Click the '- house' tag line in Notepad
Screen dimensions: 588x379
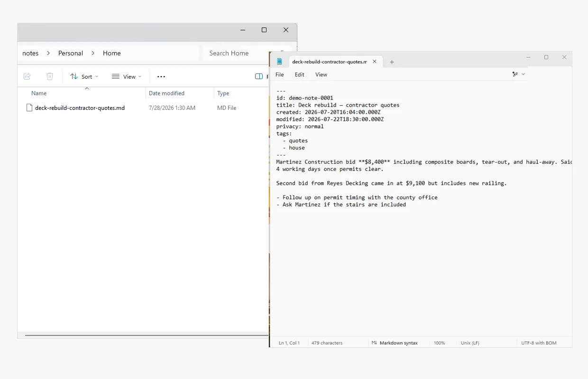pyautogui.click(x=294, y=148)
